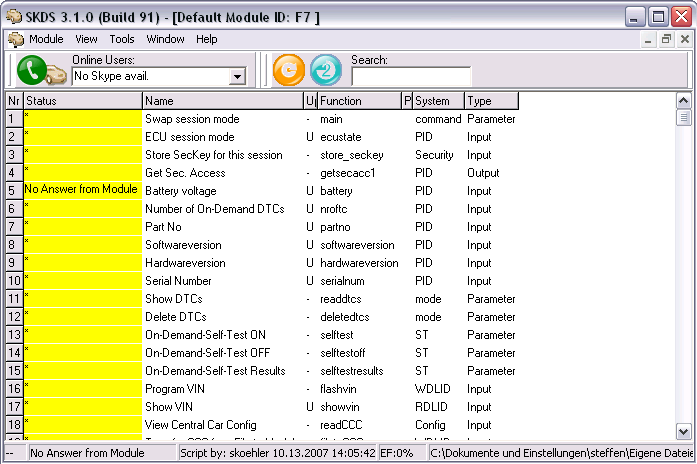Restore down the inner module window
697x464 pixels.
(666, 39)
